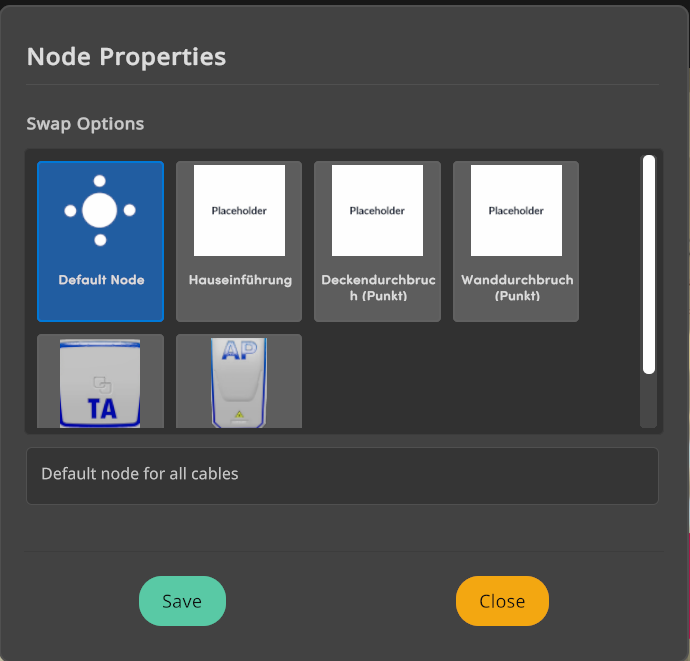Select the Wanddurchbruch (Punkt) placeholder image

(516, 211)
